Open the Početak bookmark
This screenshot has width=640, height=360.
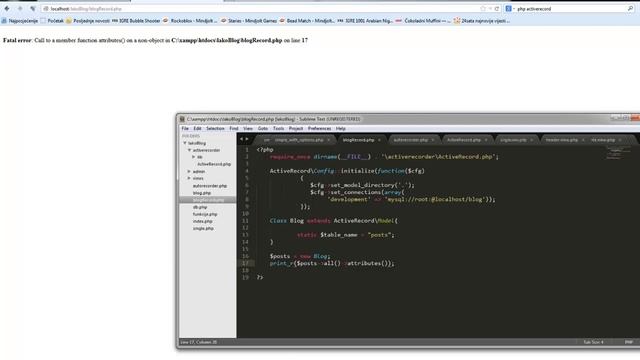click(52, 21)
